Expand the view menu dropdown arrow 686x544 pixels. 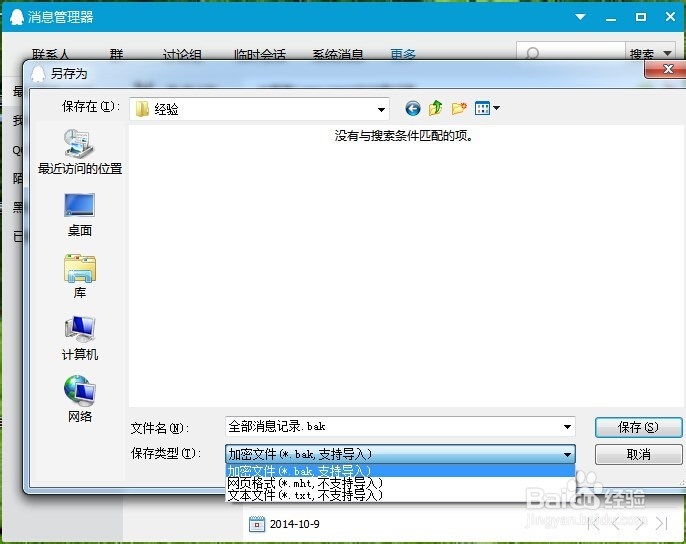[496, 108]
